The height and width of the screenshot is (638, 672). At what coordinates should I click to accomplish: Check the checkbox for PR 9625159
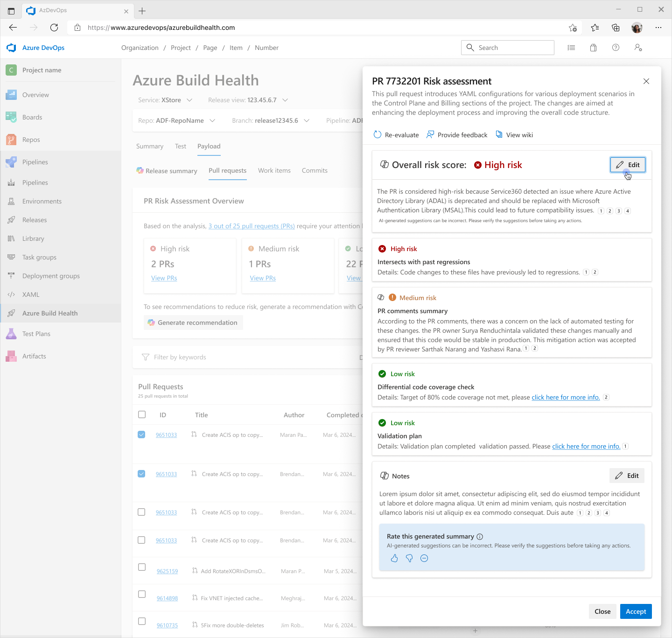142,567
